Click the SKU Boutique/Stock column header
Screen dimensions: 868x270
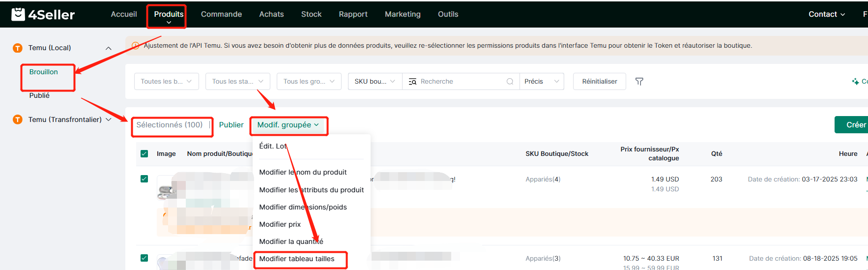557,154
